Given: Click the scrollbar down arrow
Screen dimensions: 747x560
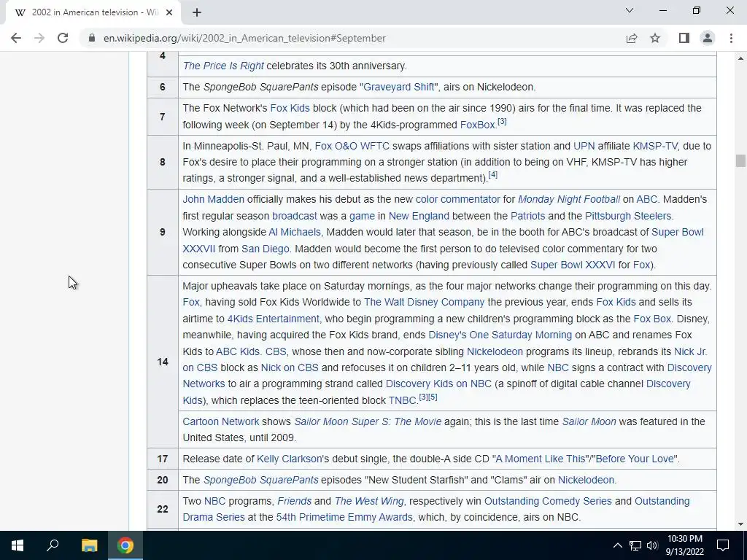Looking at the screenshot, I should (740, 524).
